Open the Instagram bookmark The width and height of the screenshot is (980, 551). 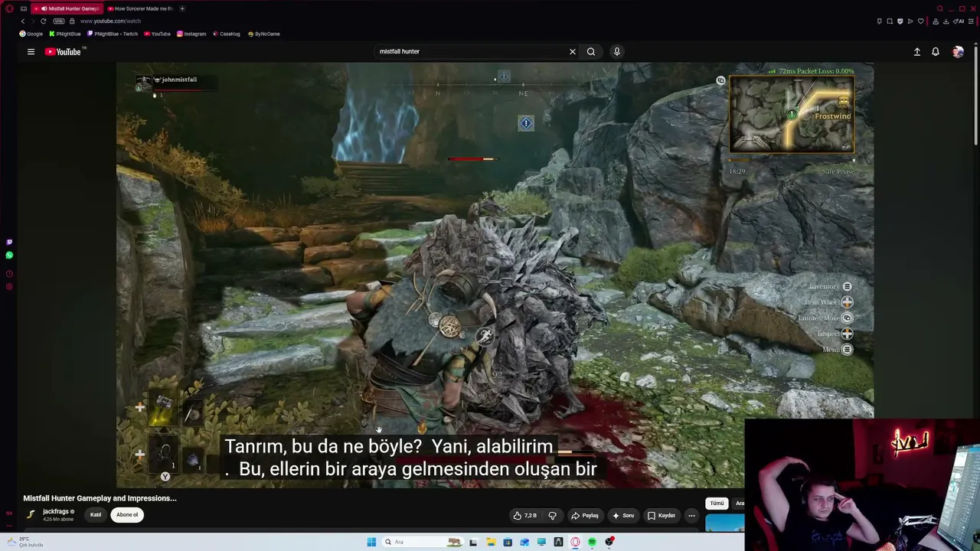point(191,34)
